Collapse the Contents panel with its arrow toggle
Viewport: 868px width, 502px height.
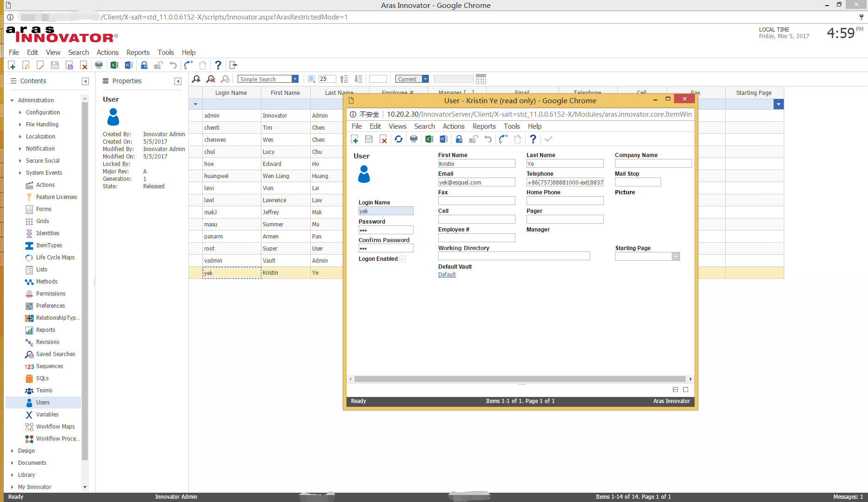coord(85,81)
